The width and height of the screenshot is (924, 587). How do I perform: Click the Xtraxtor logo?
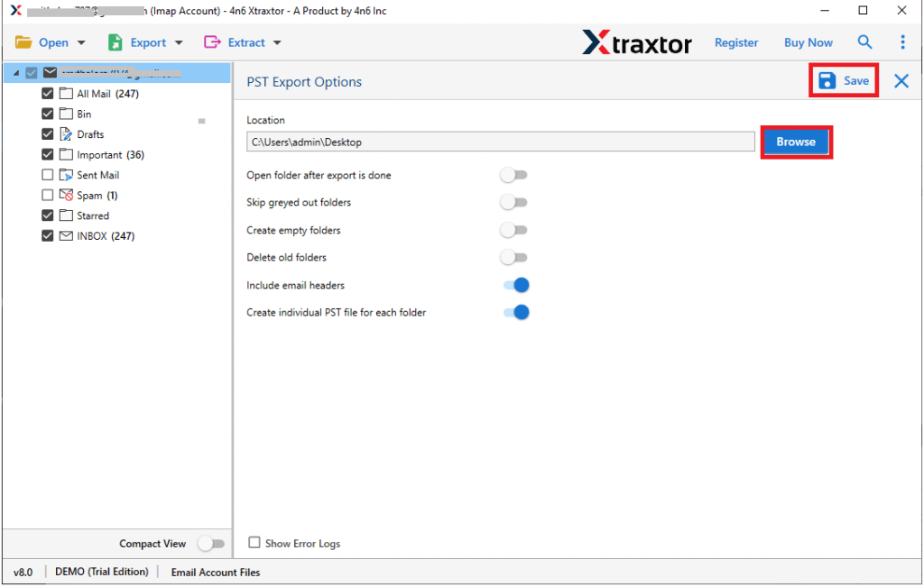click(x=637, y=42)
